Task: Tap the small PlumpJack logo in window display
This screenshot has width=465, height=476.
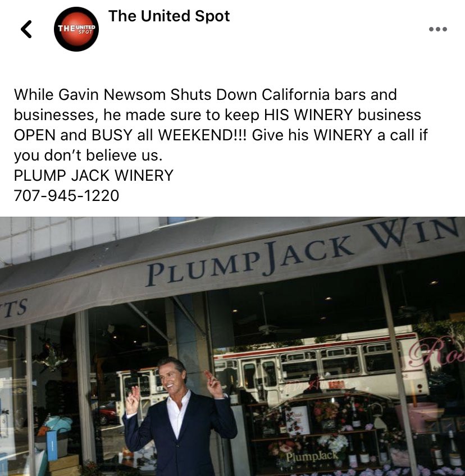Action: click(312, 456)
